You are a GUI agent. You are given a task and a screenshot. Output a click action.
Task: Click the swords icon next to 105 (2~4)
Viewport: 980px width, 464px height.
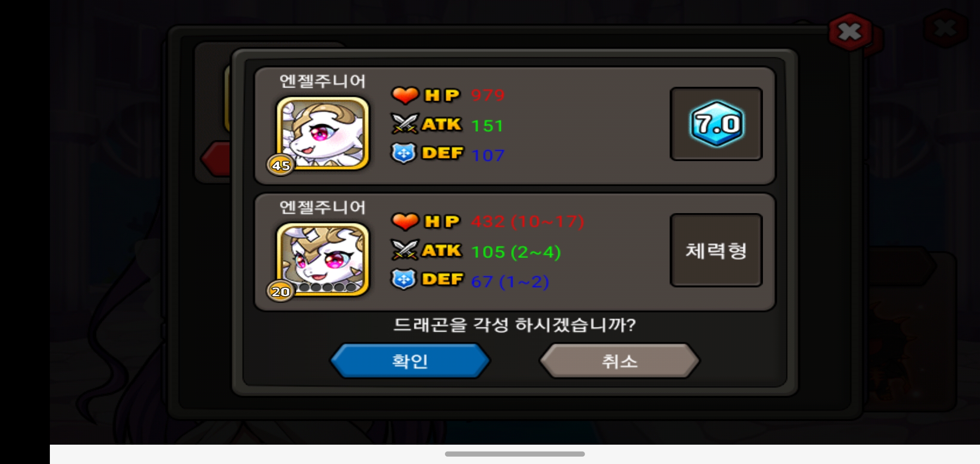[405, 250]
